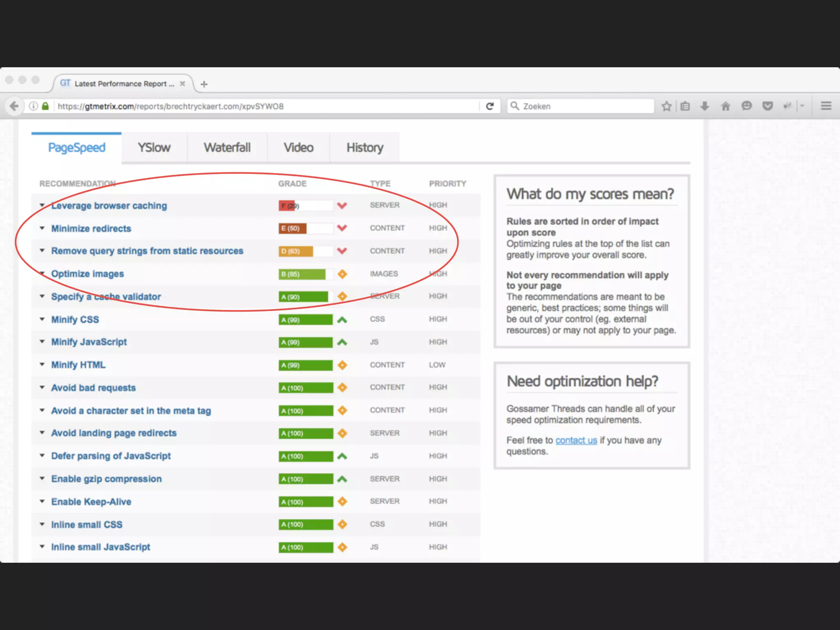Image resolution: width=840 pixels, height=630 pixels.
Task: Click the Minimize redirects link
Action: 91,228
